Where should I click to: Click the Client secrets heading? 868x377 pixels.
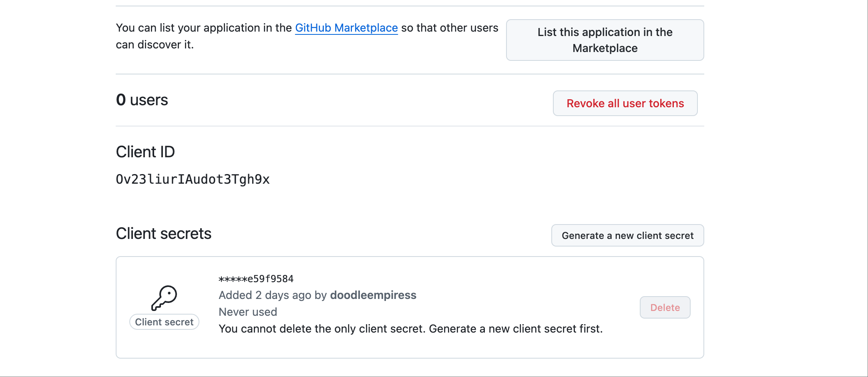click(x=163, y=233)
